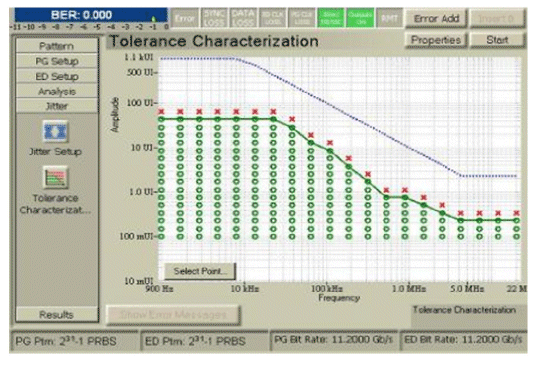This screenshot has height=370, width=536.
Task: Click the 100 mUI axis value
Action: pyautogui.click(x=138, y=236)
